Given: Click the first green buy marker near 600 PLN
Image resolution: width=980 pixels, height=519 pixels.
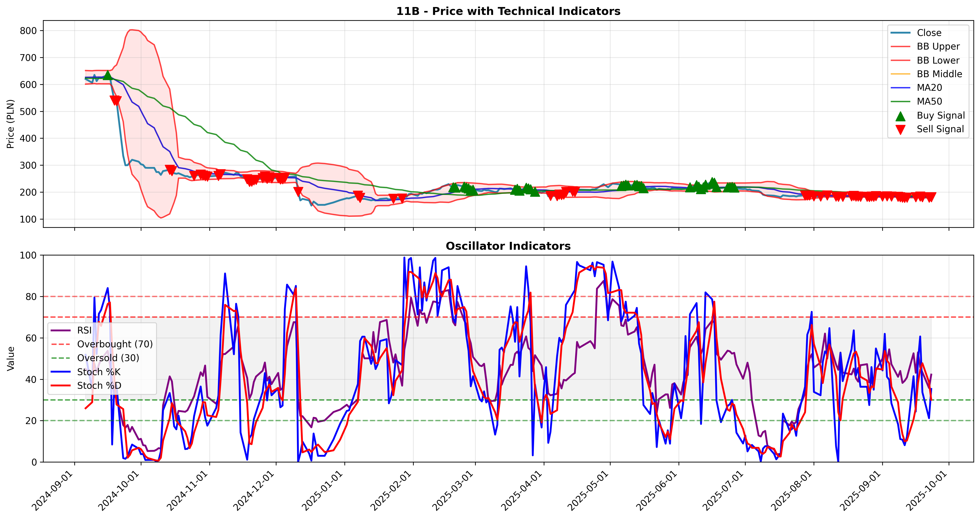Looking at the screenshot, I should 108,75.
